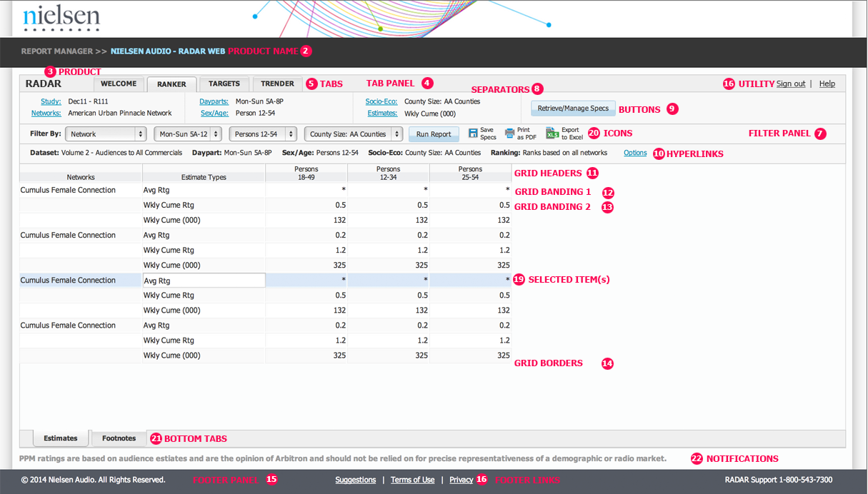Open the Socio-Eco link
The height and width of the screenshot is (494, 868).
[381, 101]
